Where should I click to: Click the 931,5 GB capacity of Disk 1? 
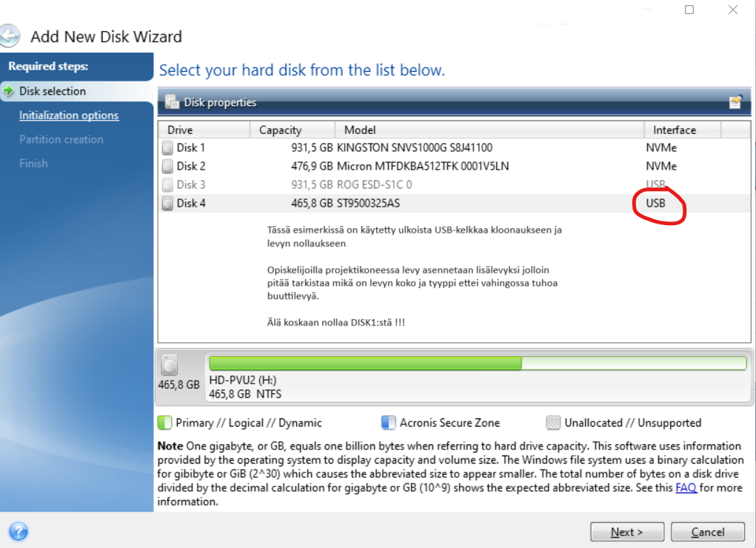(312, 147)
